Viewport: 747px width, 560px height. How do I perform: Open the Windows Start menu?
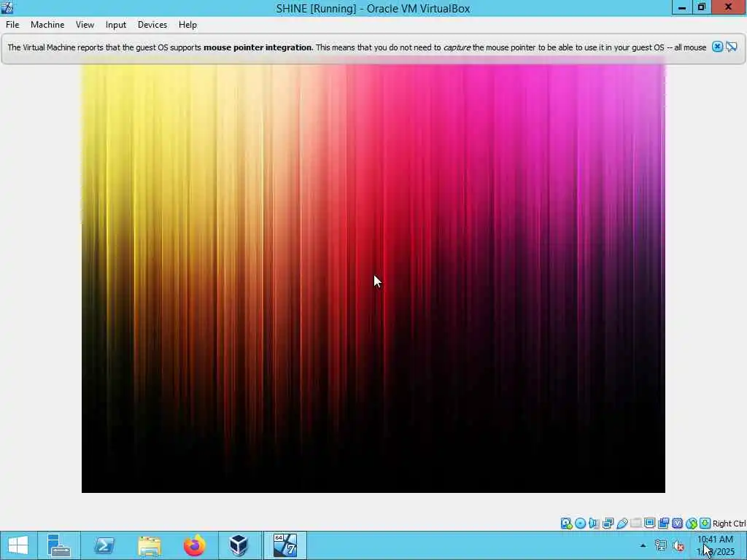[18, 545]
